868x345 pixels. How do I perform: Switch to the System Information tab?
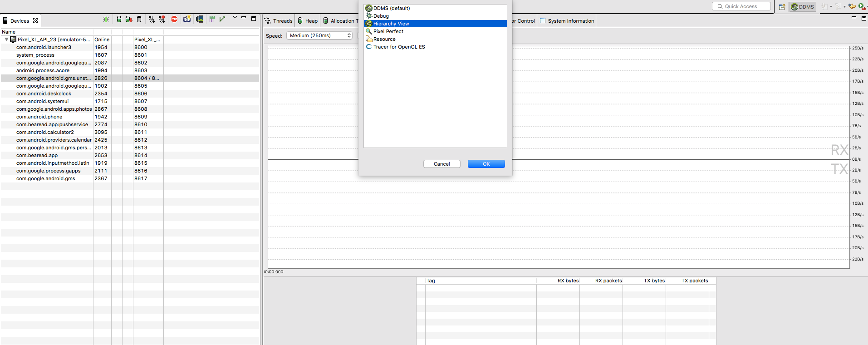tap(567, 21)
